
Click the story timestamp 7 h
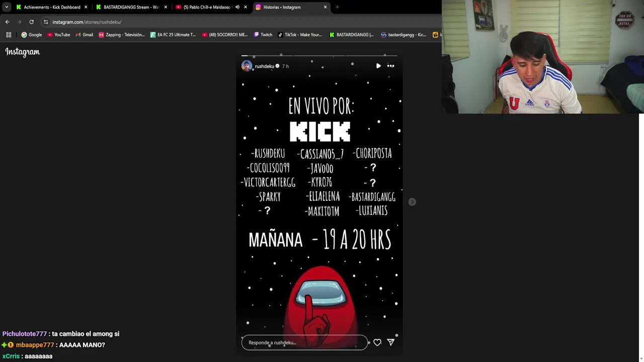[285, 66]
